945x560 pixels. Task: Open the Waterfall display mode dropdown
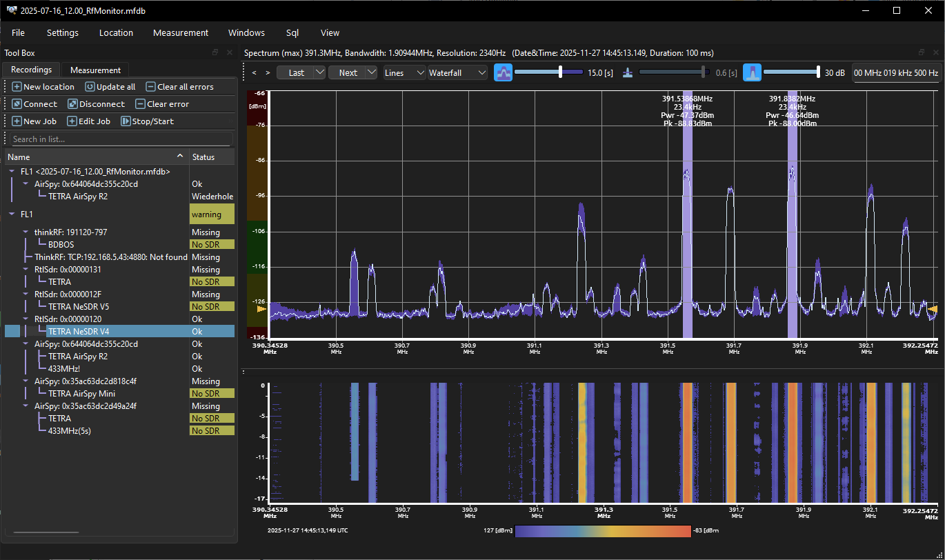pyautogui.click(x=457, y=72)
